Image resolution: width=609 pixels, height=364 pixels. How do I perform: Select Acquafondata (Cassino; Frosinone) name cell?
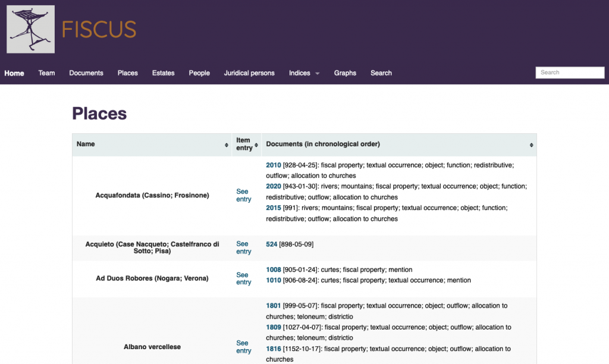point(152,196)
